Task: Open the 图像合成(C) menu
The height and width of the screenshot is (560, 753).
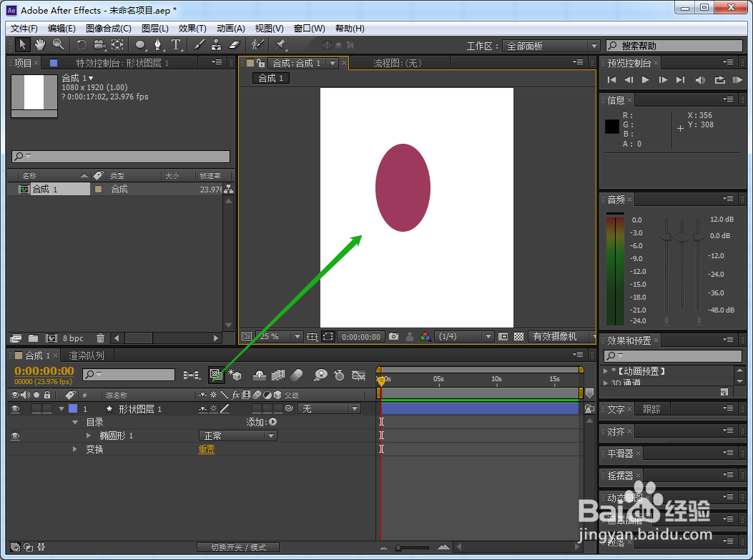Action: point(109,29)
